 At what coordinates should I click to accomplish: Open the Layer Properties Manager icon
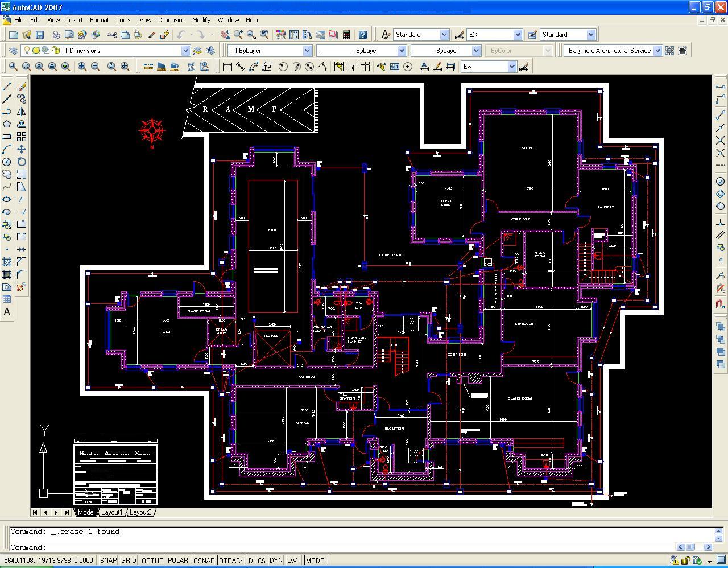[x=14, y=51]
